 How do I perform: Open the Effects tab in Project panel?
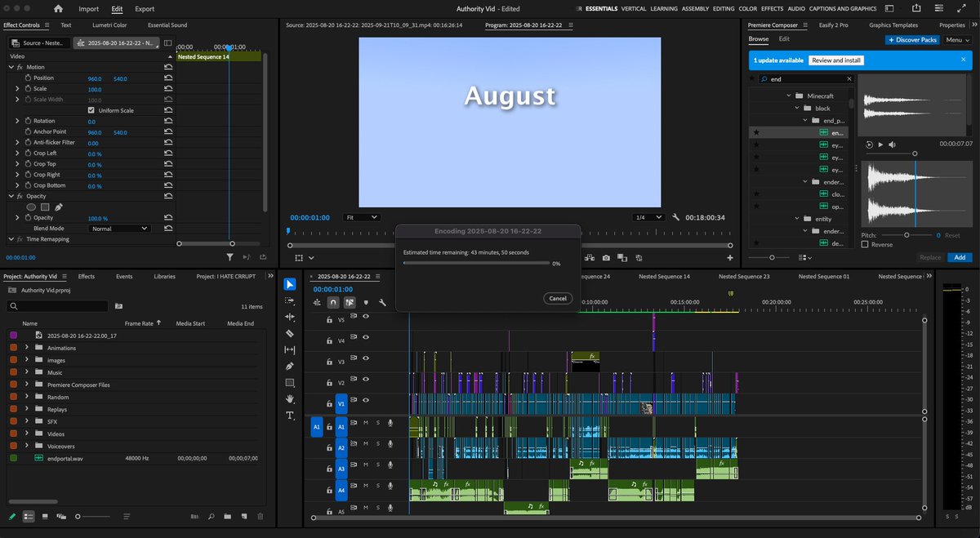pyautogui.click(x=87, y=277)
